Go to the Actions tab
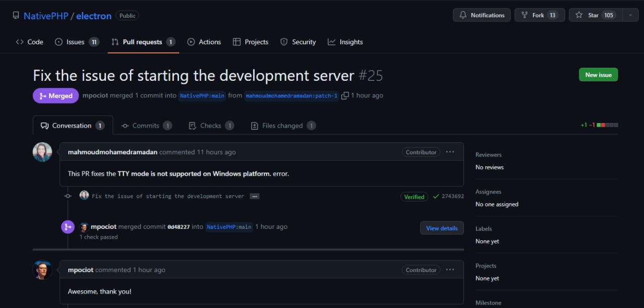 tap(204, 42)
